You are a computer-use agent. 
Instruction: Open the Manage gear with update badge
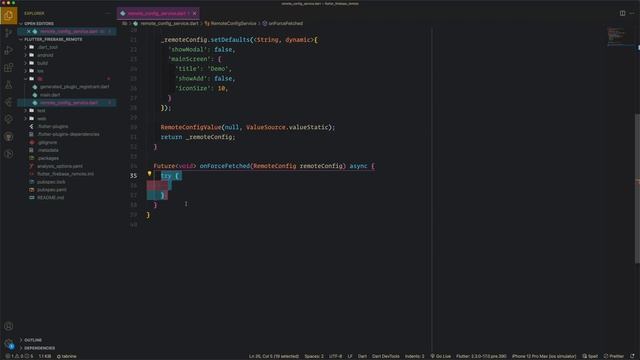coord(9,344)
